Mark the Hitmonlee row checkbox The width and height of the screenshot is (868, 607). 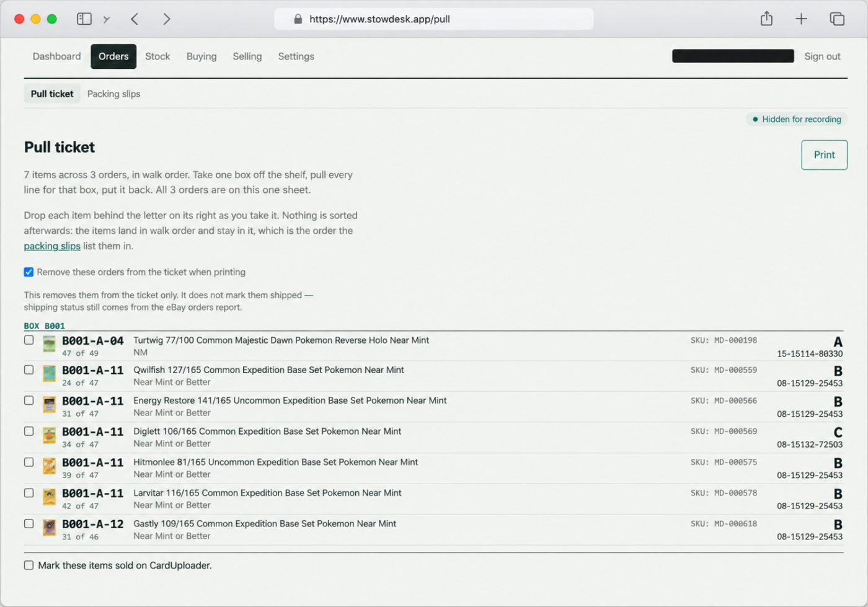[x=29, y=462]
